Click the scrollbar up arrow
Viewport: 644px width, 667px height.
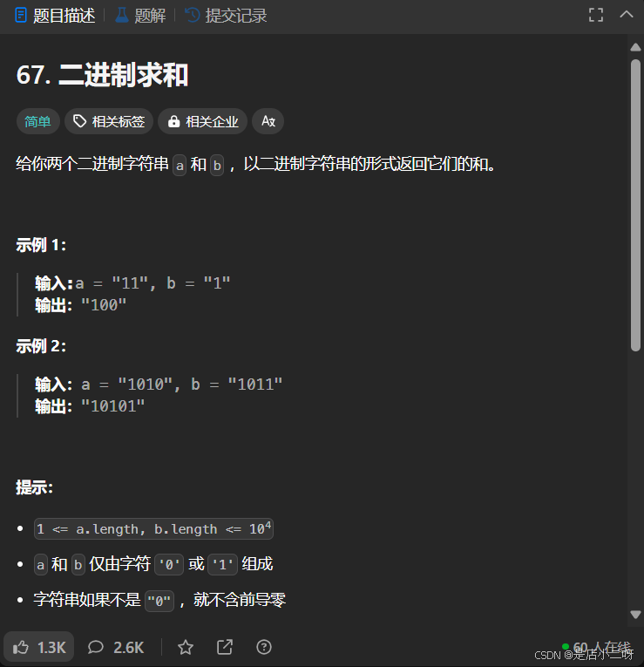[635, 47]
